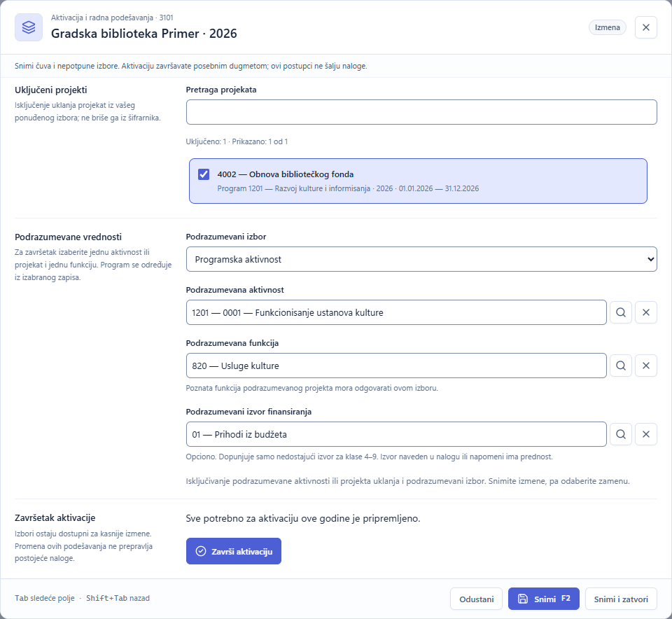The height and width of the screenshot is (619, 672).
Task: Click the Izmena badge
Action: [x=608, y=27]
